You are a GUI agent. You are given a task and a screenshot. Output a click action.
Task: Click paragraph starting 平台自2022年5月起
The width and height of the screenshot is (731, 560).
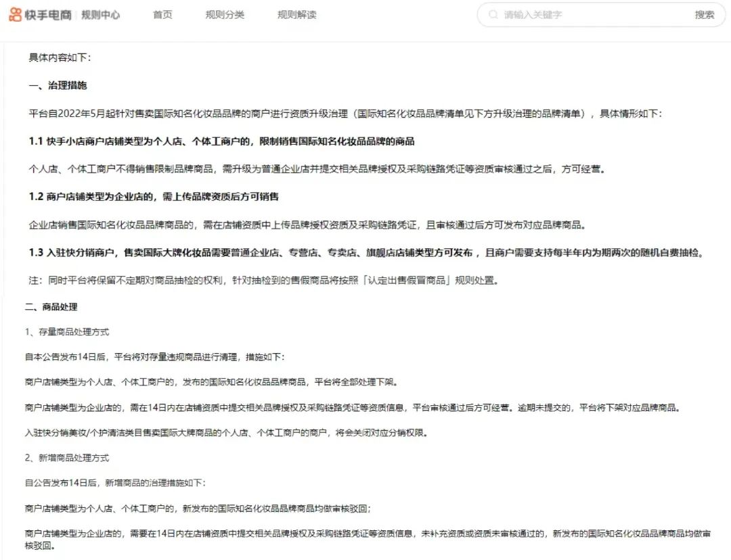click(345, 113)
